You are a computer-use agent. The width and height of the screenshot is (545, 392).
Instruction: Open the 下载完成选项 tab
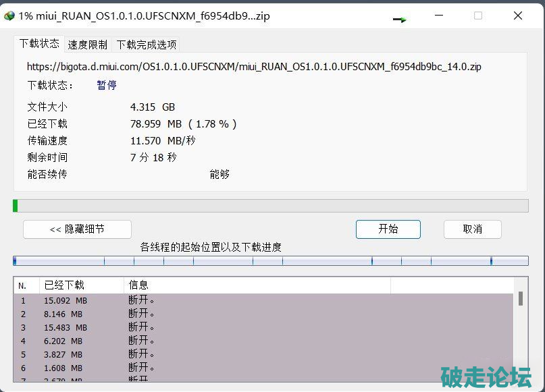[147, 45]
